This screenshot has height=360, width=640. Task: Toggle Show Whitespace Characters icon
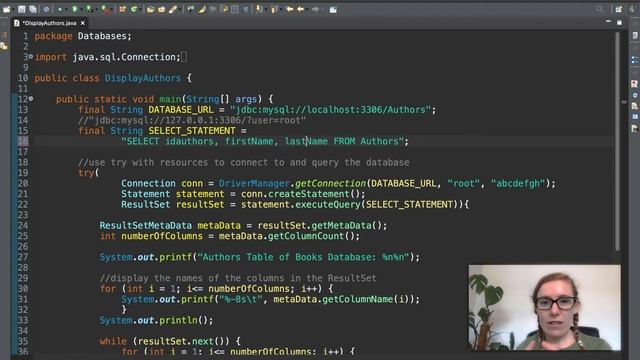click(x=246, y=9)
